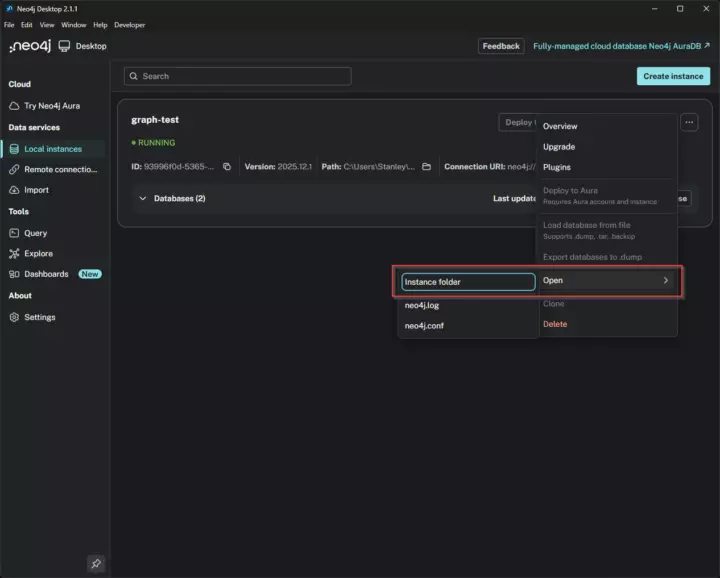Select Plugins in the context menu
The image size is (720, 578).
point(557,167)
